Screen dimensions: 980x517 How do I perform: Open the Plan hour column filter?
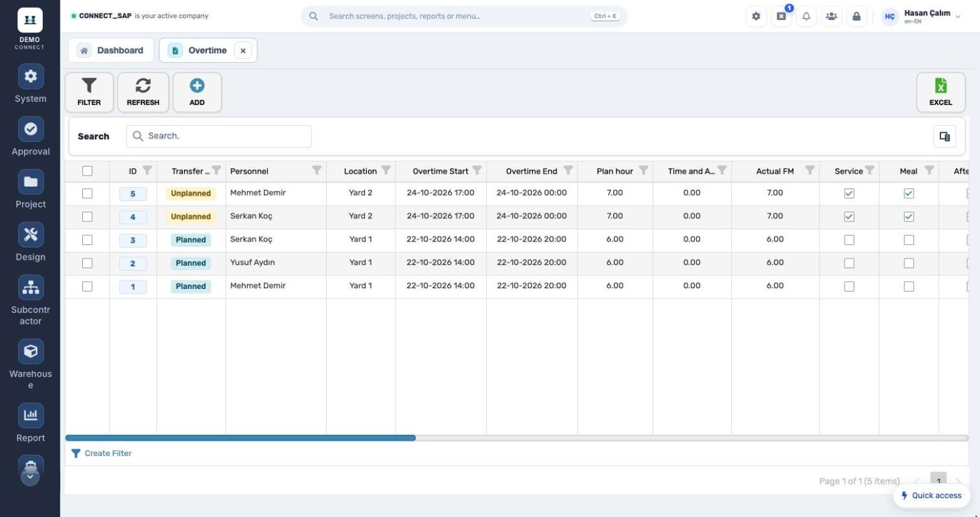pyautogui.click(x=643, y=170)
